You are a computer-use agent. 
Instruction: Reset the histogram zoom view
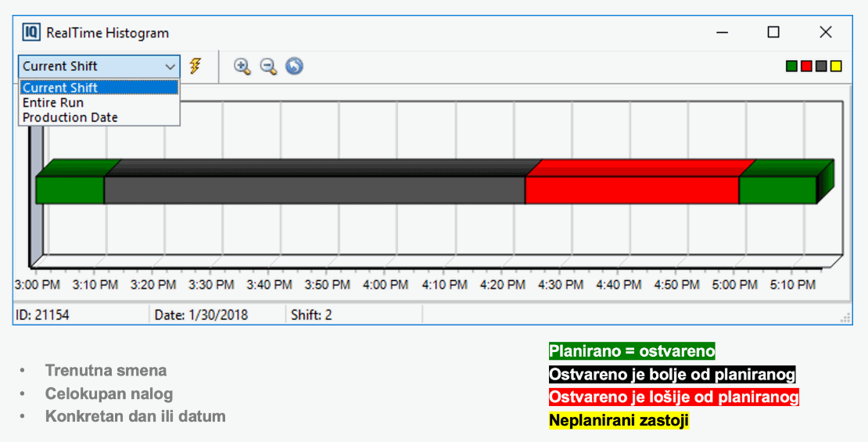(294, 66)
